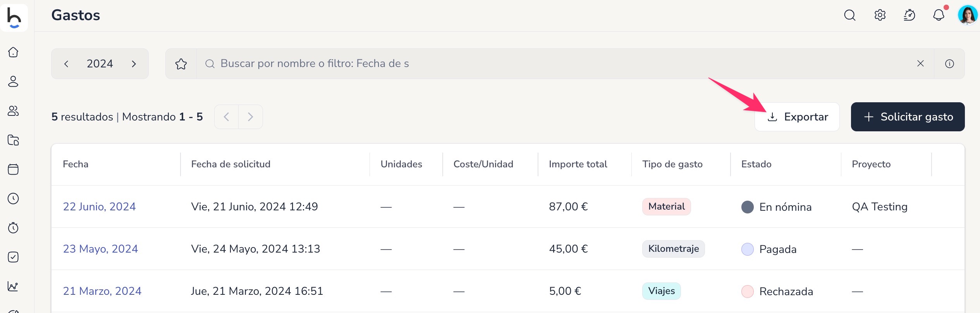Go to next year after 2024
Screen dimensions: 980x313
[x=134, y=64]
